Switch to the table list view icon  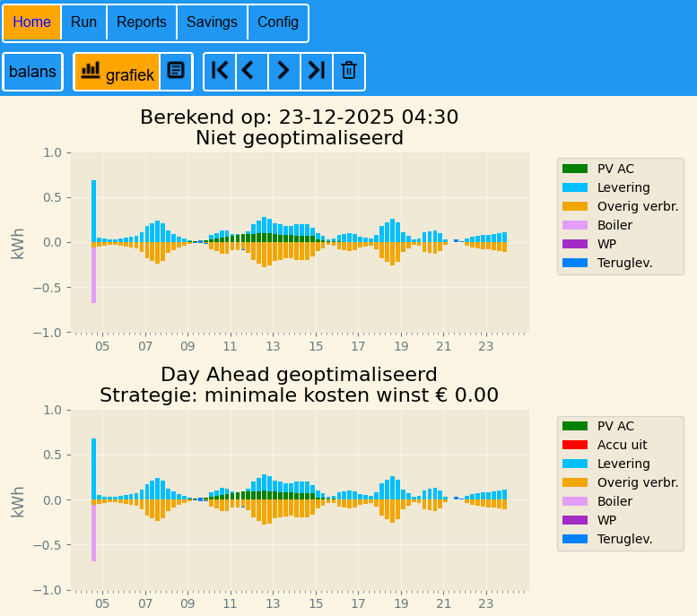[176, 72]
